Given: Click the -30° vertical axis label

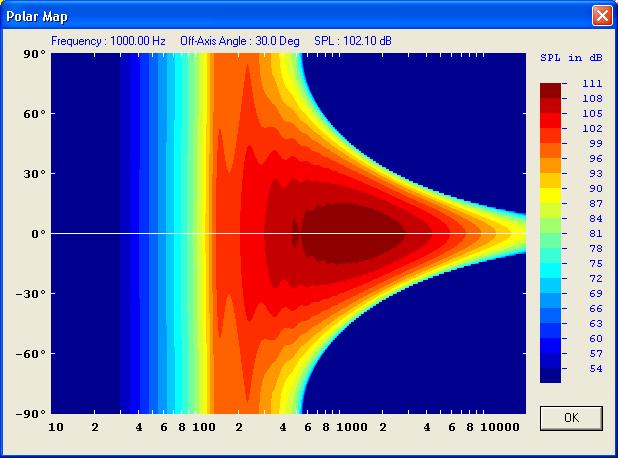Looking at the screenshot, I should pyautogui.click(x=31, y=294).
